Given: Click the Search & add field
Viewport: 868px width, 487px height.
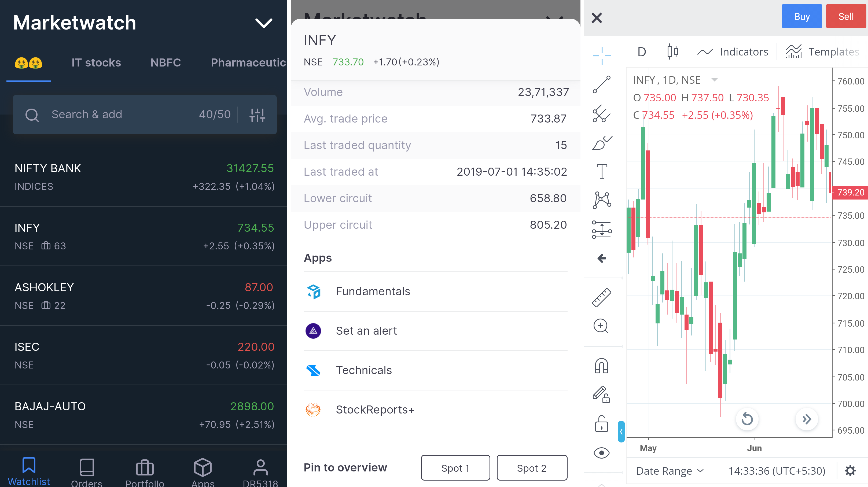Looking at the screenshot, I should point(145,115).
